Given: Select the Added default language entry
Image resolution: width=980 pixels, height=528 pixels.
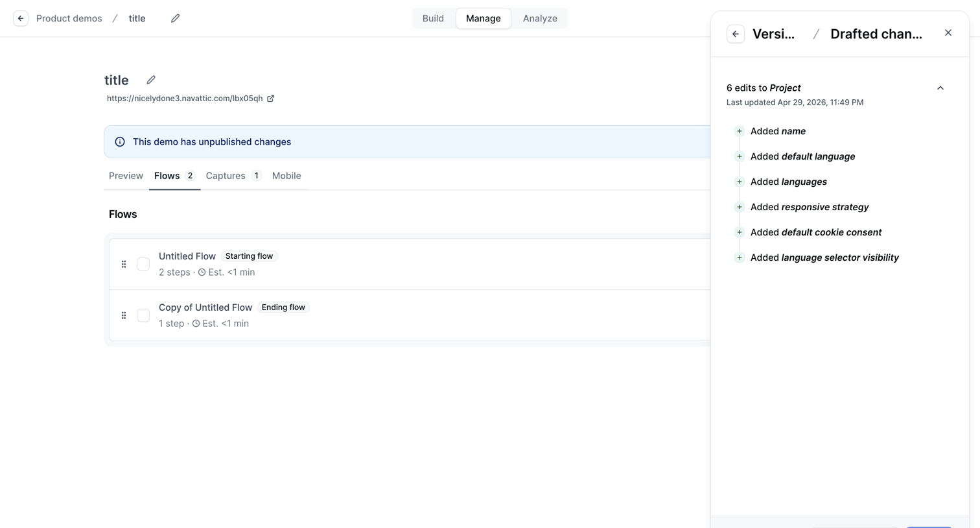Looking at the screenshot, I should pyautogui.click(x=802, y=156).
